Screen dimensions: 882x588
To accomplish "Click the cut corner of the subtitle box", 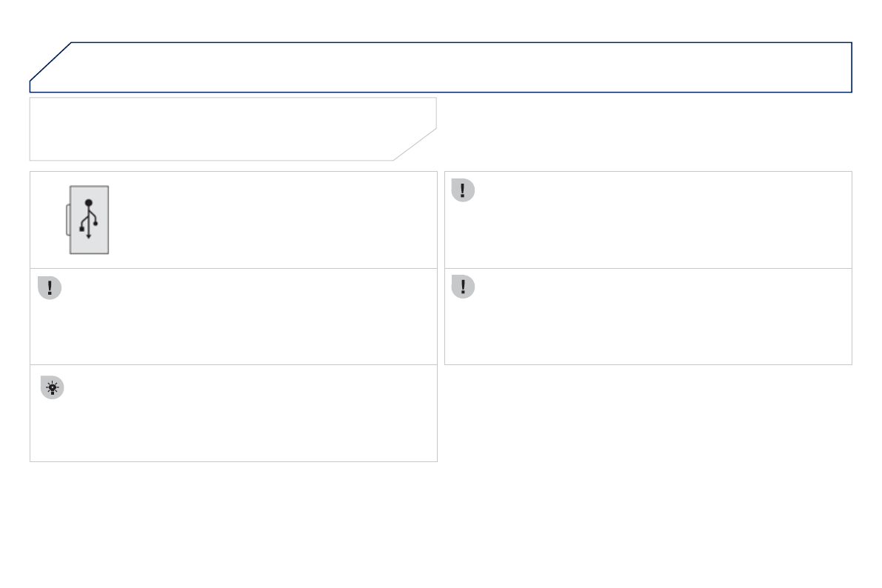I will [x=415, y=144].
